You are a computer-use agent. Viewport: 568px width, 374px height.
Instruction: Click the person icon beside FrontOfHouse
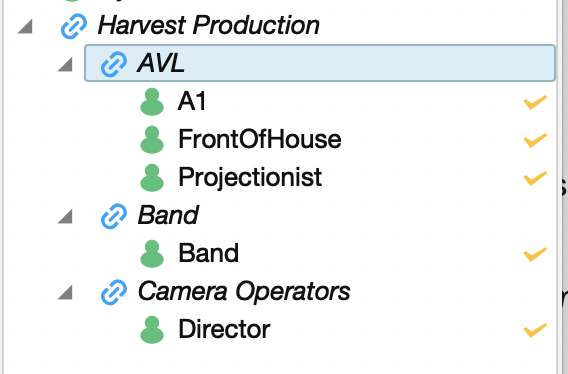click(x=152, y=140)
